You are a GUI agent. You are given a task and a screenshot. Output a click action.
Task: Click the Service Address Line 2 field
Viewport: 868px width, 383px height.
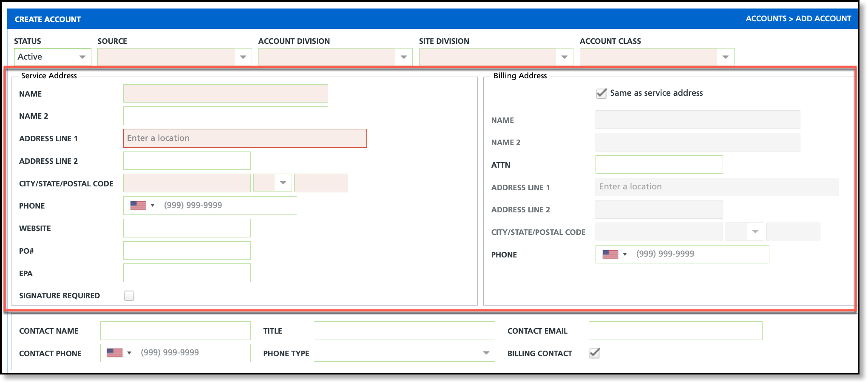(187, 161)
